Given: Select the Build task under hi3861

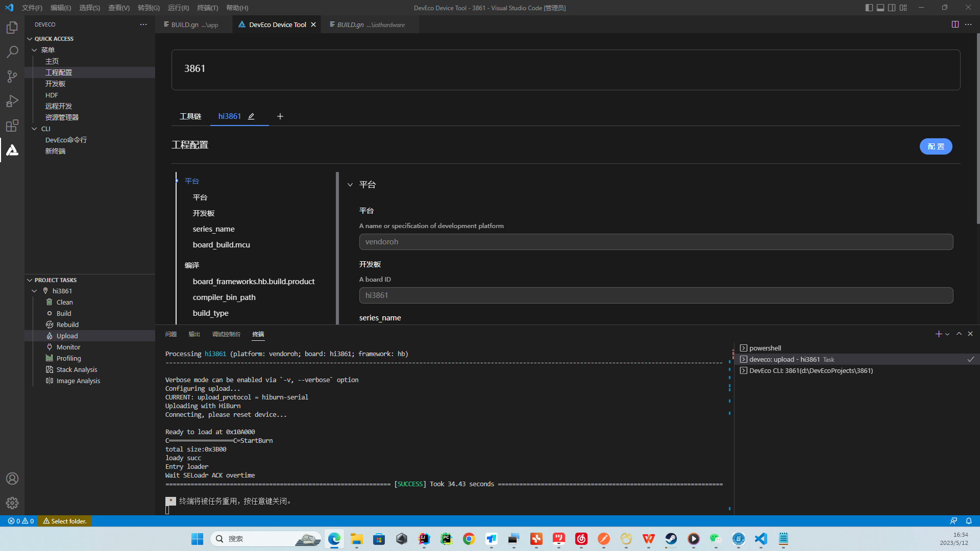Looking at the screenshot, I should click(x=63, y=313).
